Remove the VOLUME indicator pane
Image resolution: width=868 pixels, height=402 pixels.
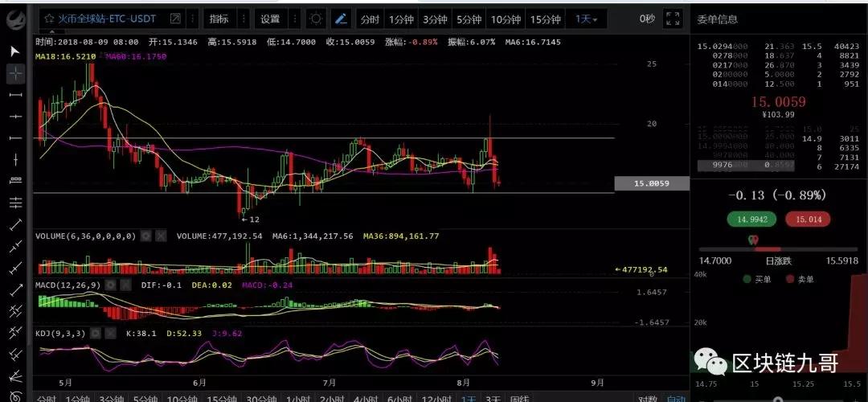tap(161, 236)
